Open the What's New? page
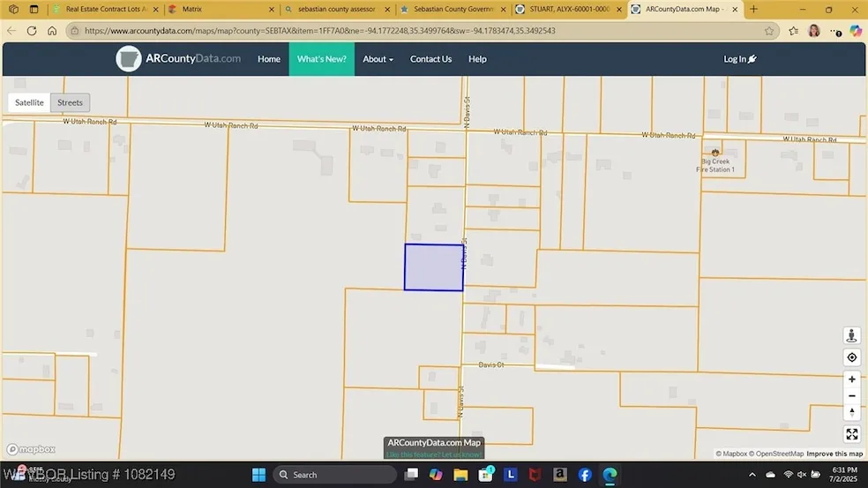The image size is (868, 488). 321,59
